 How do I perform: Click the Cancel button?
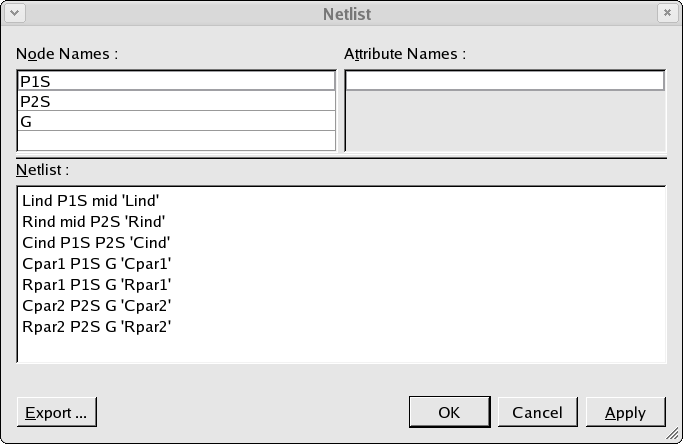tap(538, 412)
